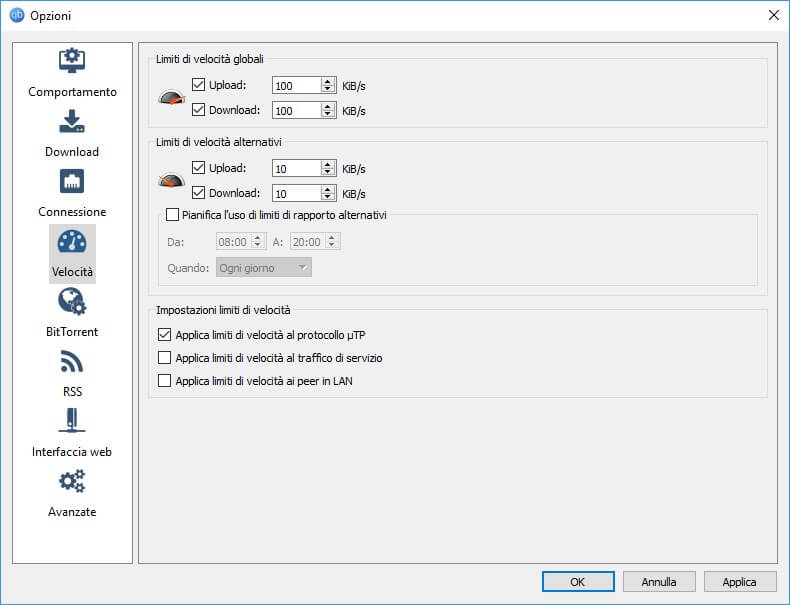Viewport: 790px width, 605px height.
Task: Open the Connessione network port icon
Action: coord(72,181)
